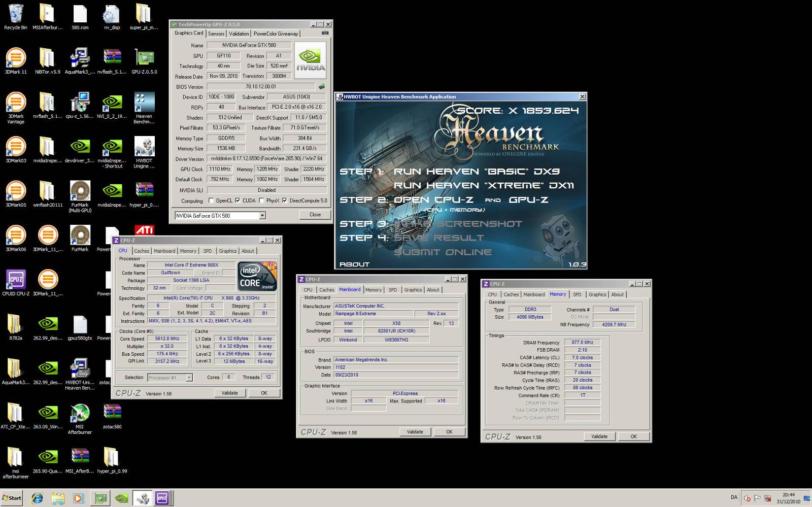The image size is (812, 507).
Task: Switch to Validation tab in GPU-Z
Action: coord(239,33)
